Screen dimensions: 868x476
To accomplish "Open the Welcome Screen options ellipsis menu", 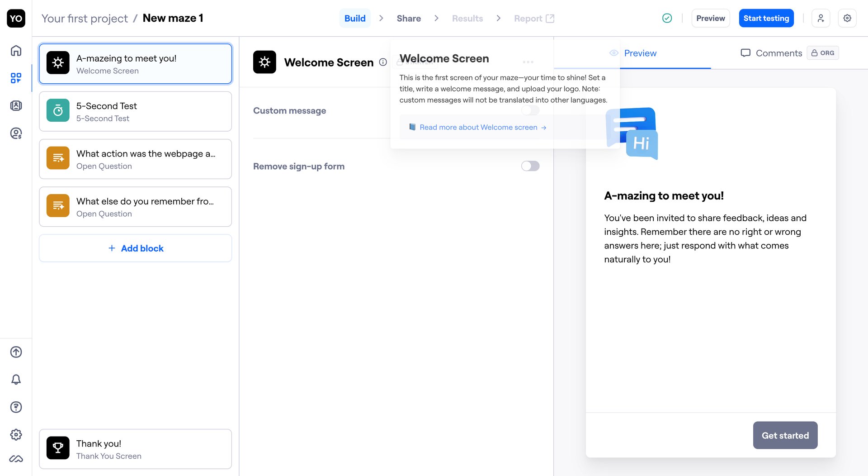I will coord(528,62).
